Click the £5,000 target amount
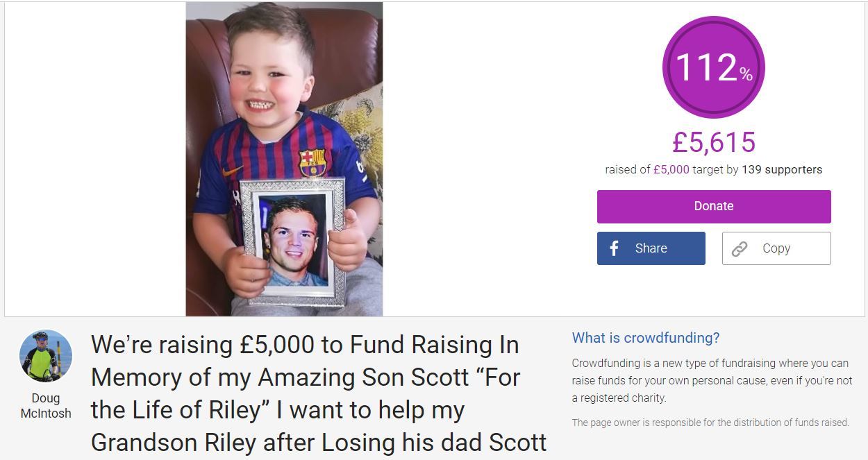868x460 pixels. 671,169
